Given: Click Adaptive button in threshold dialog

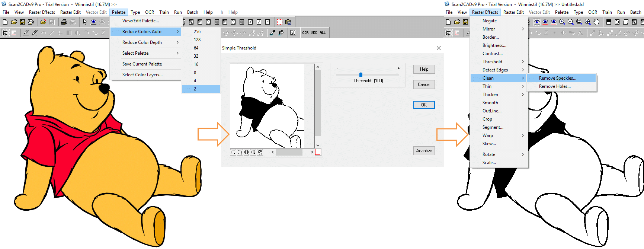Looking at the screenshot, I should (424, 151).
